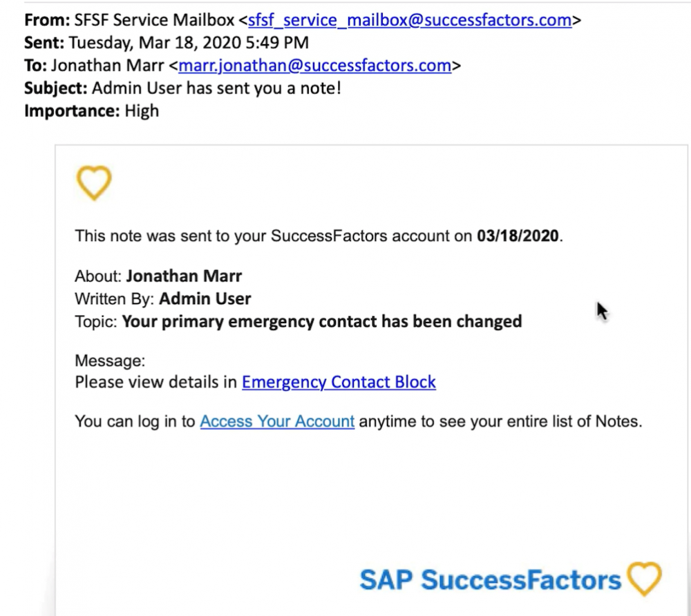The image size is (691, 616).
Task: Click the gold heart icon at top
Action: pyautogui.click(x=94, y=183)
